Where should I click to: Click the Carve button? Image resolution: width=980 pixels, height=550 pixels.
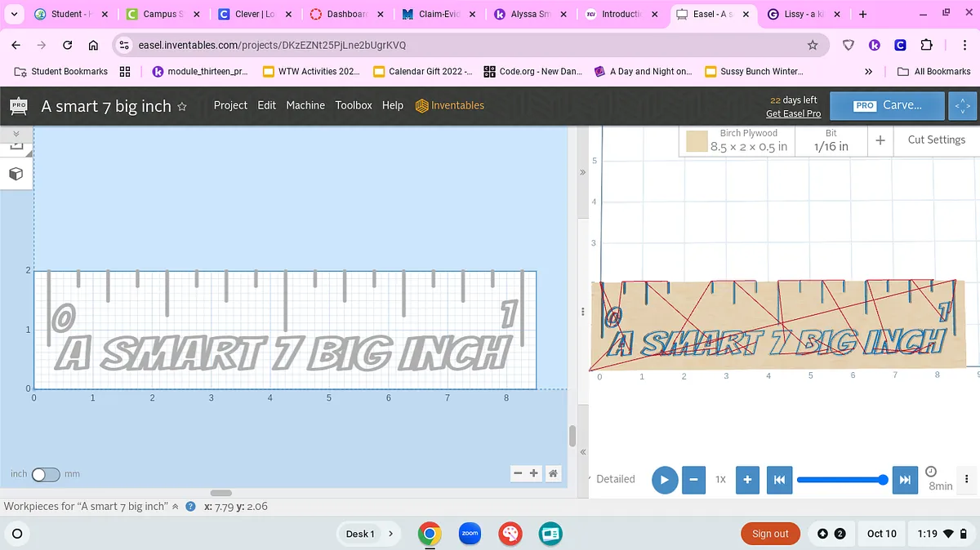coord(887,106)
